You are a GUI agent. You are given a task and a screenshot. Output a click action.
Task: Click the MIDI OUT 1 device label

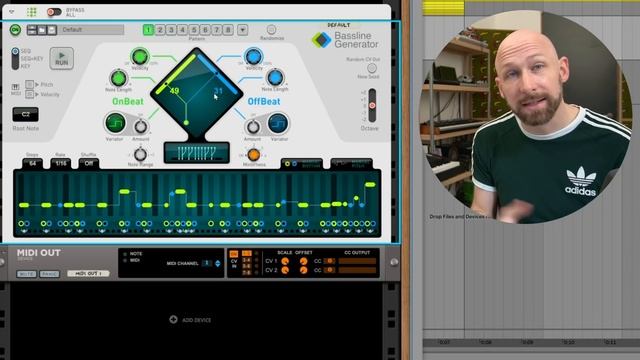88,273
